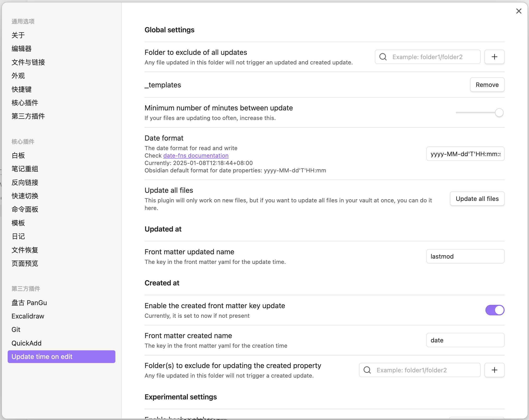Screen dimensions: 529x420
Task: Click the lastmod front matter name field
Action: [465, 256]
